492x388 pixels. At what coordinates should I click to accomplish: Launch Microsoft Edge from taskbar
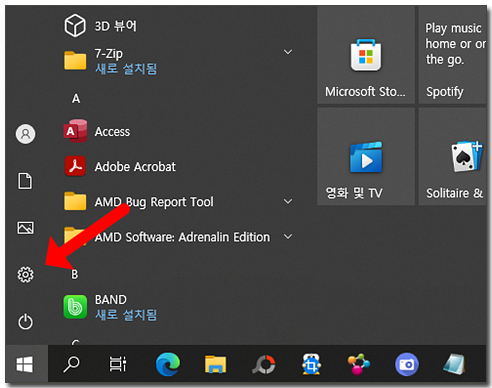pyautogui.click(x=168, y=364)
